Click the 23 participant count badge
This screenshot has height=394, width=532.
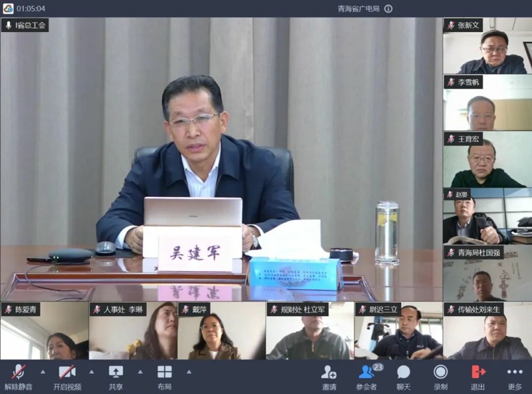378,367
